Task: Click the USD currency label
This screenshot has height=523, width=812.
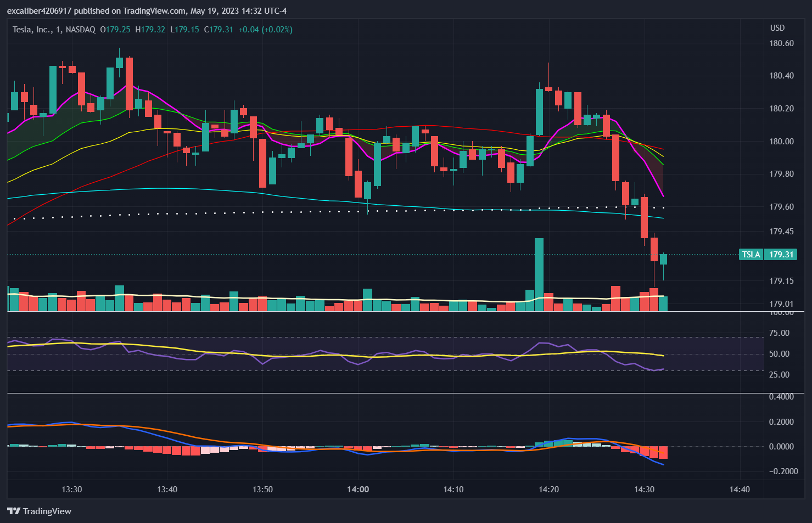Action: click(777, 28)
